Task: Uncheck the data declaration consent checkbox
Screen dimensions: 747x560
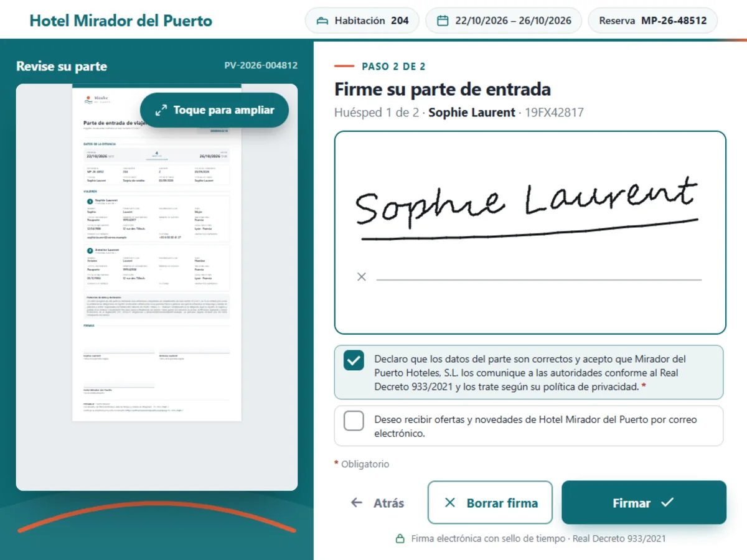Action: [354, 360]
